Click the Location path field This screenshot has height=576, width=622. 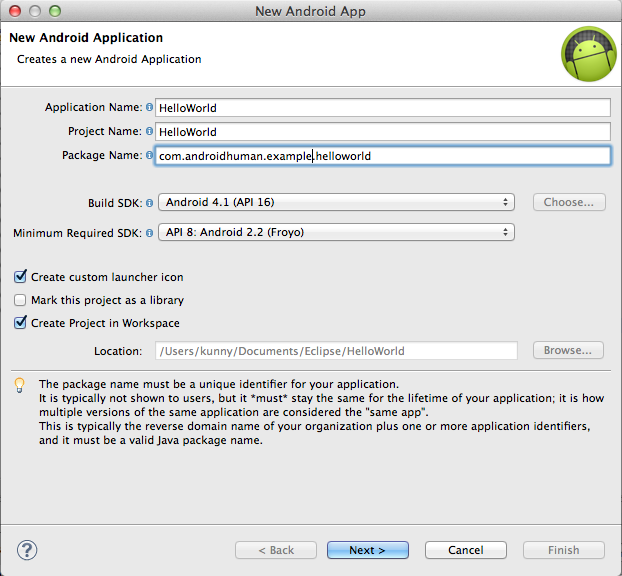(x=336, y=351)
